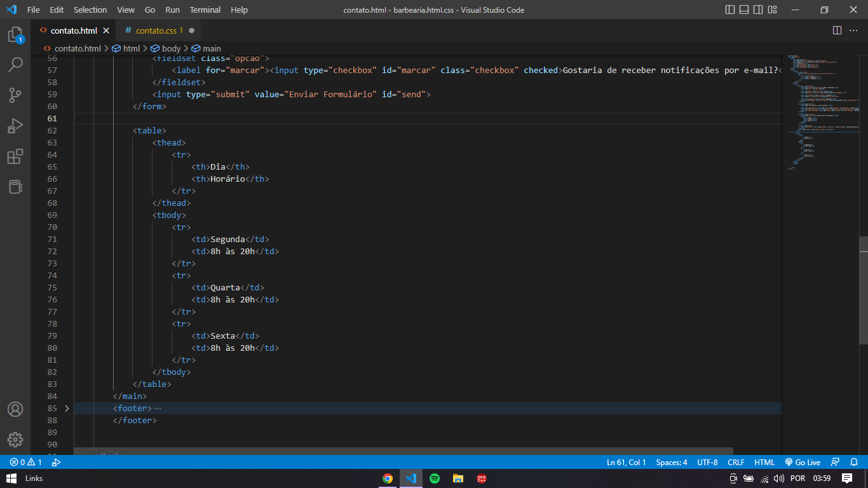Open the Edit menu
Image resolution: width=868 pixels, height=488 pixels.
[x=57, y=10]
